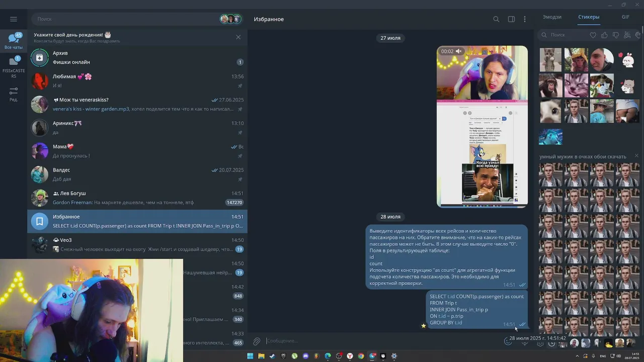644x362 pixels.
Task: Send the chimpanzee sticker
Action: [550, 85]
